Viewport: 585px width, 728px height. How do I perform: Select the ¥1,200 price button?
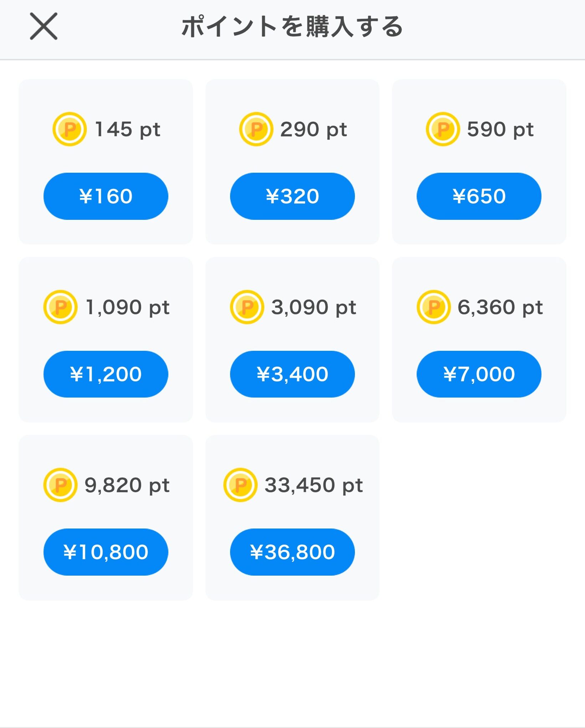[106, 374]
